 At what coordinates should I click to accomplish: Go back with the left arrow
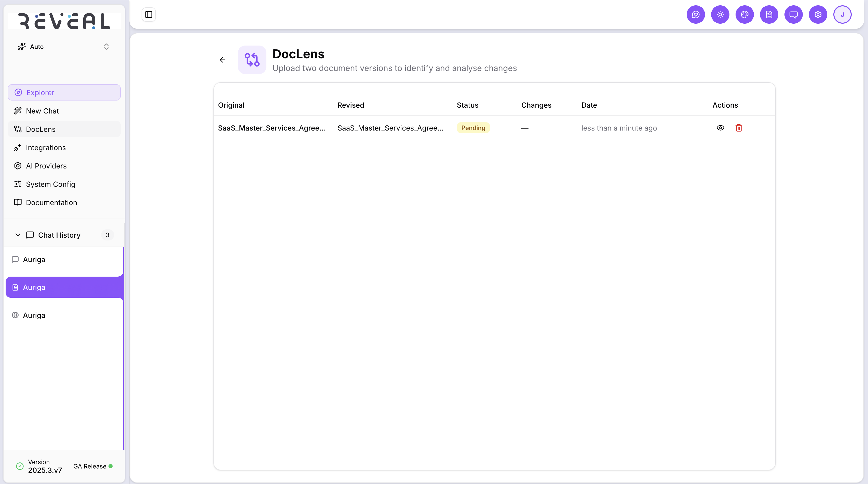pos(222,60)
